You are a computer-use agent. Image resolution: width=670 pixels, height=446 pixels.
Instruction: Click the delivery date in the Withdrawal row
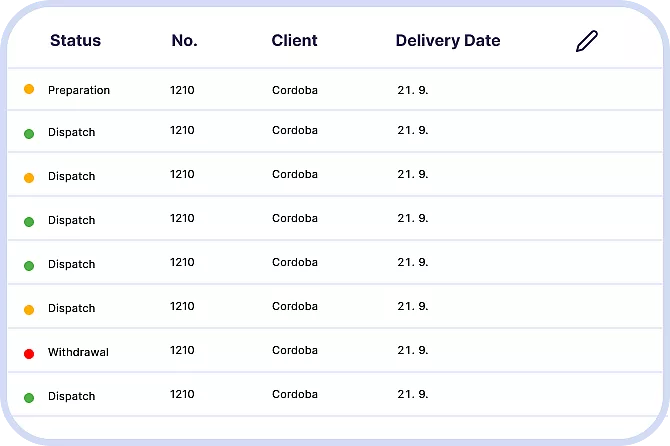point(412,350)
